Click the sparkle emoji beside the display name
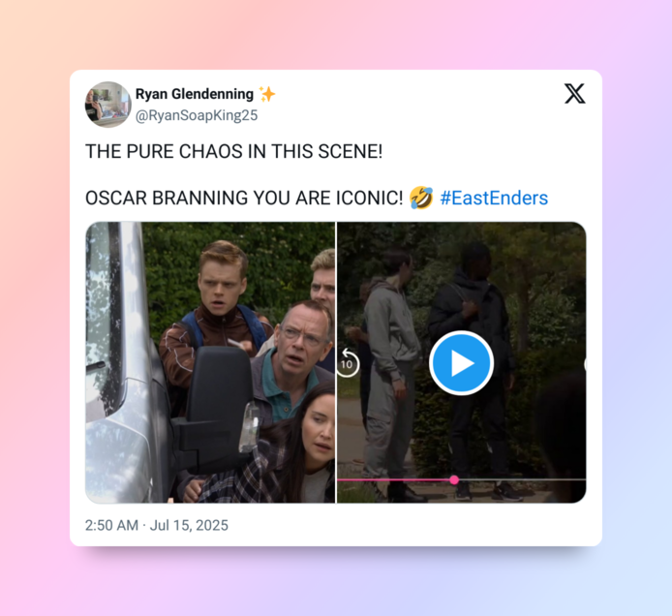 [267, 94]
